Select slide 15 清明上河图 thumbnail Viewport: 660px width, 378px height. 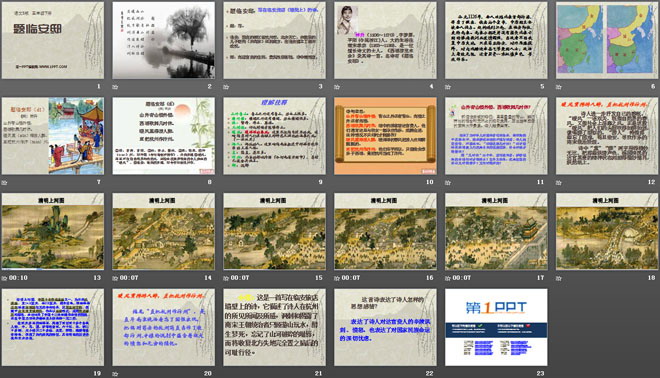(x=274, y=232)
